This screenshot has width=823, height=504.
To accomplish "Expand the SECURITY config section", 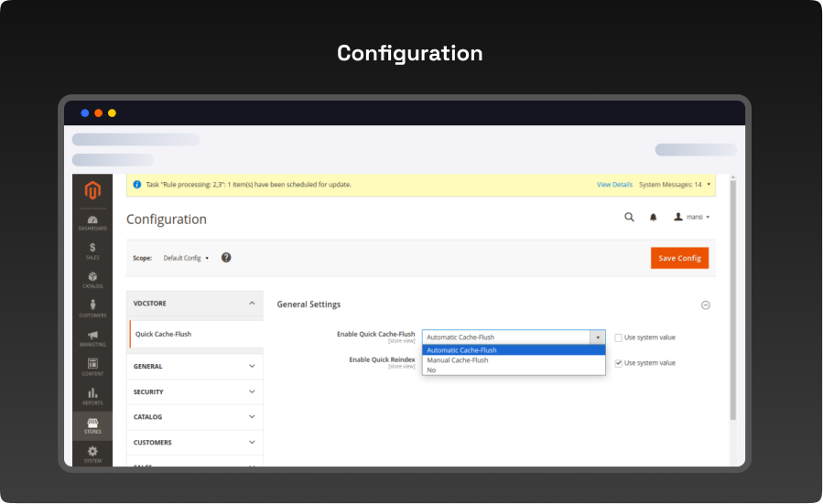I will (195, 391).
